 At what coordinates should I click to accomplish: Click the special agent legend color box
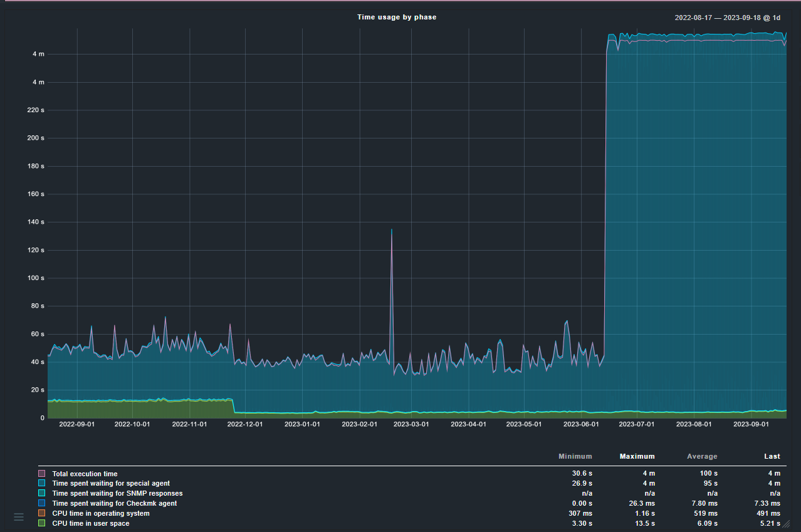tap(42, 484)
